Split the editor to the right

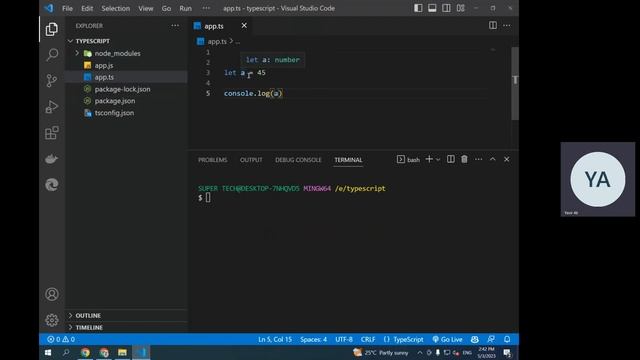click(493, 25)
